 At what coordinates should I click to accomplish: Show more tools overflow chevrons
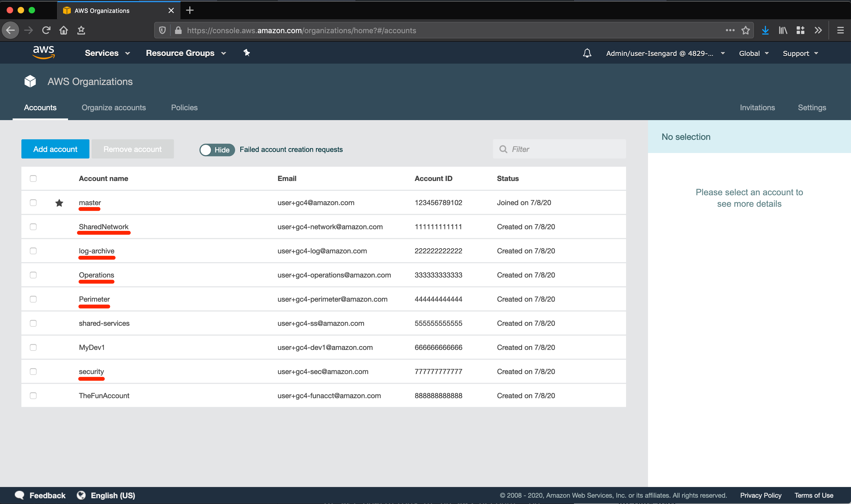click(818, 30)
